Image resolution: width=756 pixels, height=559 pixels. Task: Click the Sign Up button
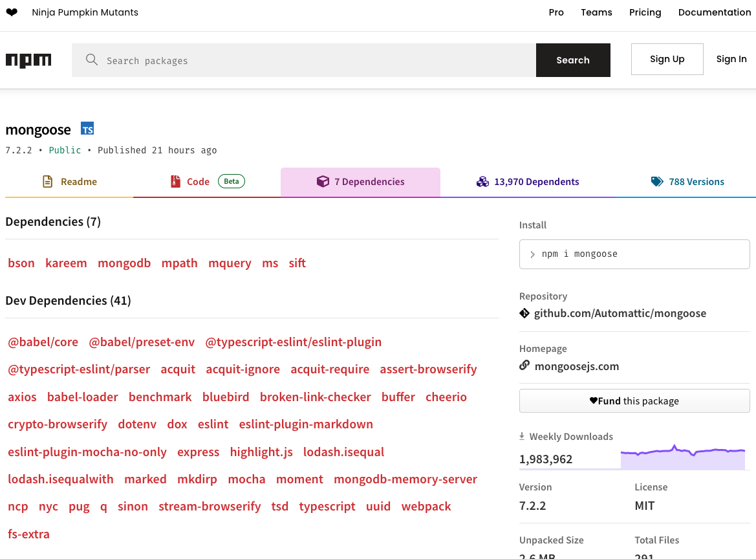(667, 59)
